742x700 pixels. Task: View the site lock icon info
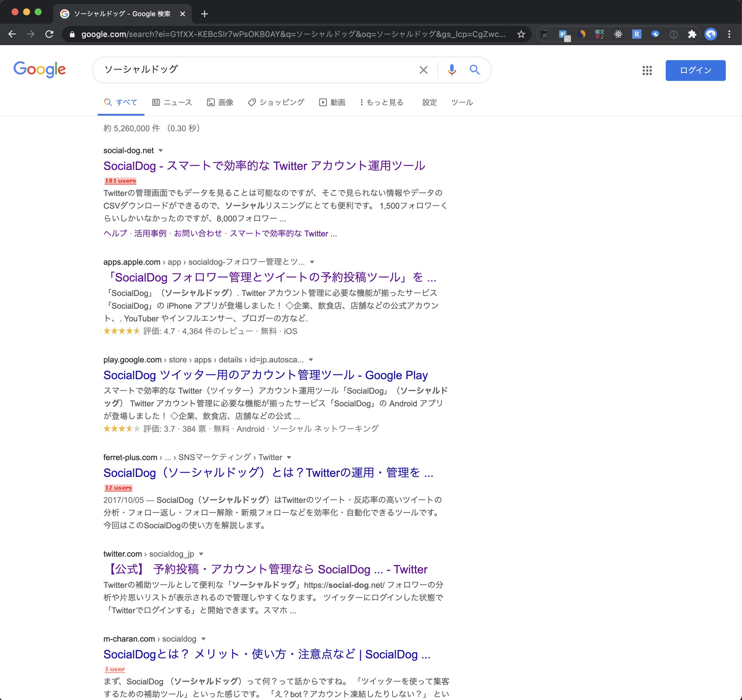(73, 34)
